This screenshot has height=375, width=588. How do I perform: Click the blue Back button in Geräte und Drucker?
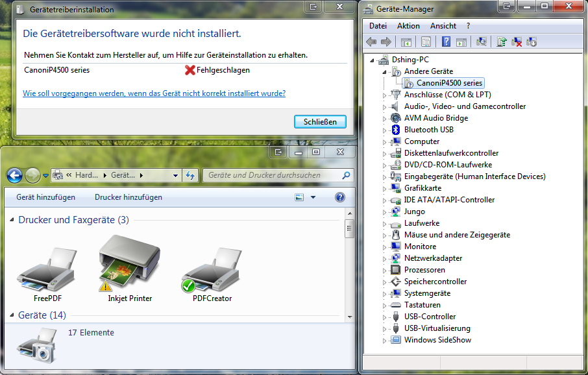click(x=14, y=175)
